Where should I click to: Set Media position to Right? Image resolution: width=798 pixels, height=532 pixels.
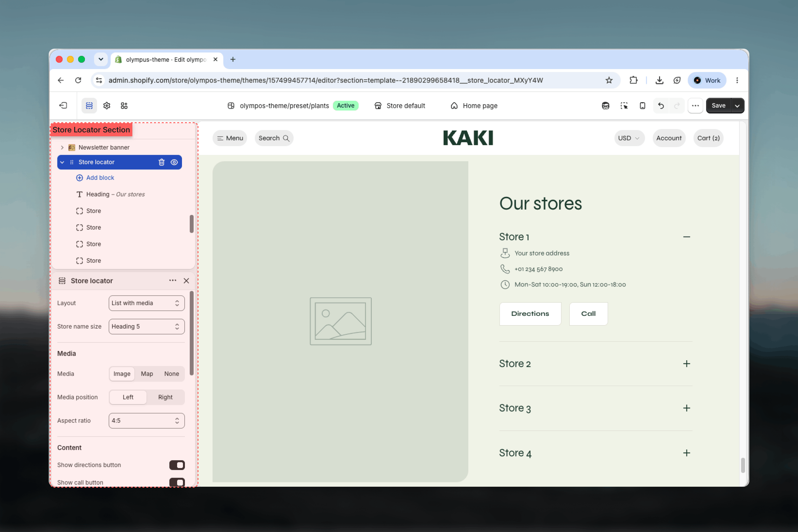165,397
